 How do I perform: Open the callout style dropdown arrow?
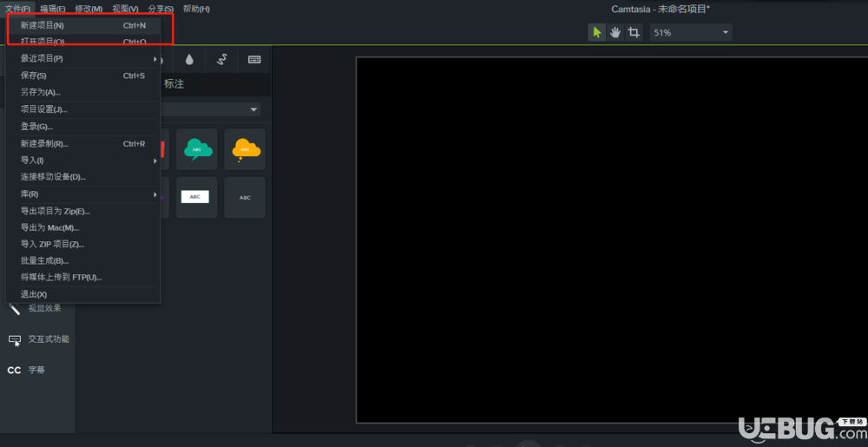(254, 109)
